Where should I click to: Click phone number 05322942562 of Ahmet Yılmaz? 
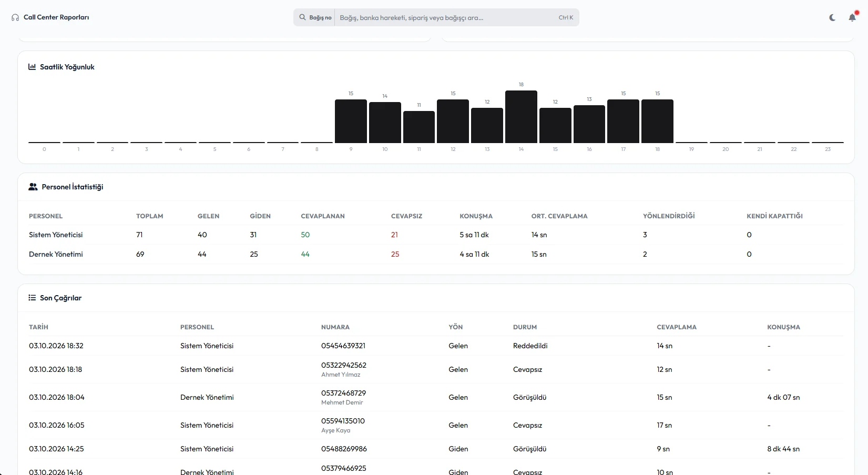click(344, 365)
